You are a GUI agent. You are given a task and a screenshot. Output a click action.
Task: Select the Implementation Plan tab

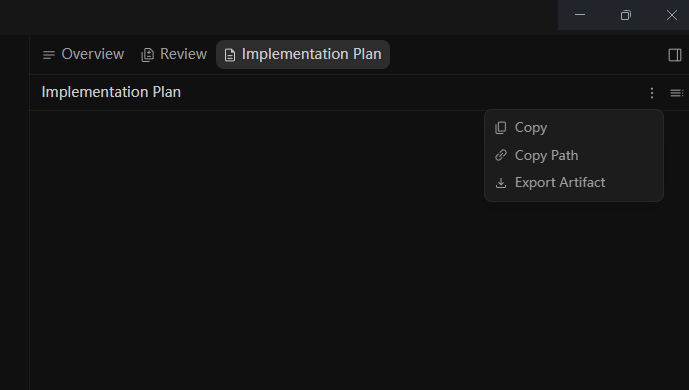pos(303,54)
